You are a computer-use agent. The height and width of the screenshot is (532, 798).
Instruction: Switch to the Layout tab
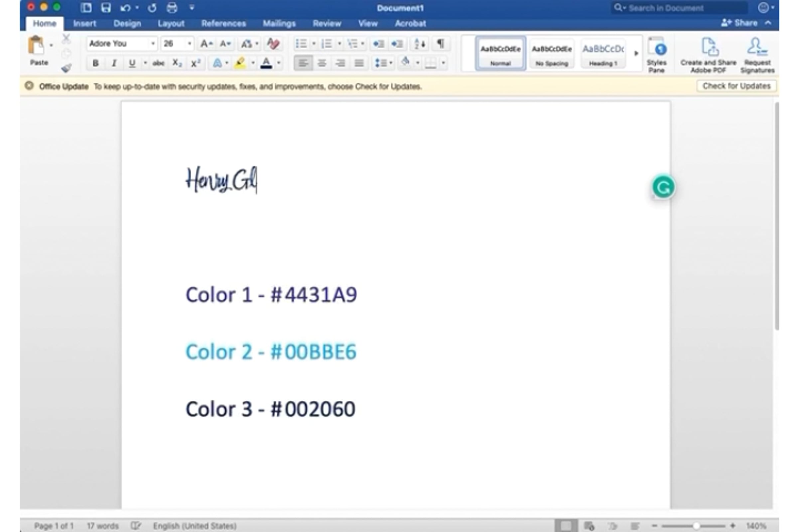click(171, 23)
